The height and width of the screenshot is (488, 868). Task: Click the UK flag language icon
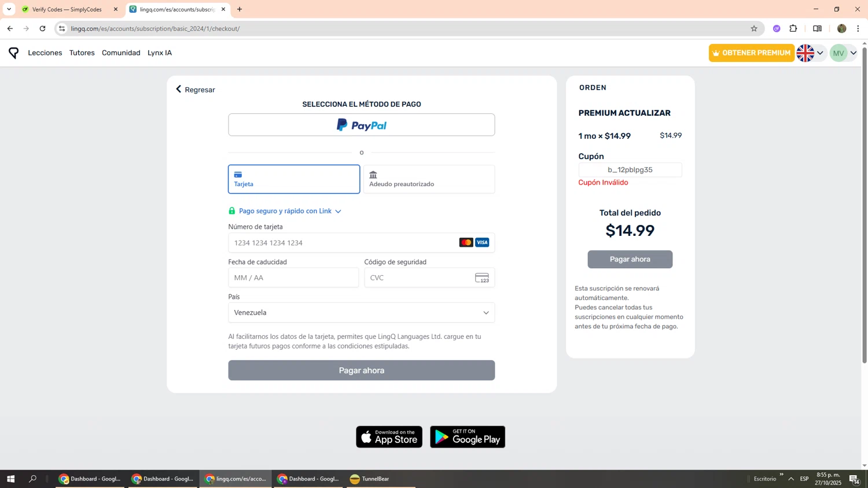coord(805,53)
